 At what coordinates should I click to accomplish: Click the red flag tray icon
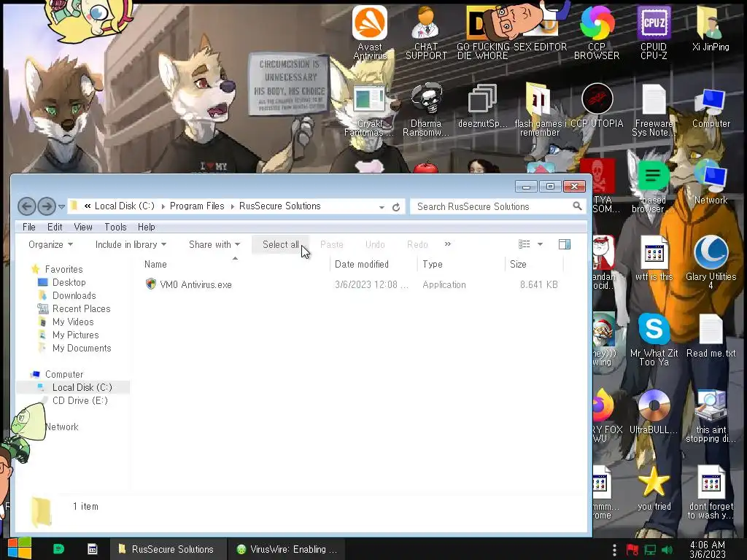point(632,550)
